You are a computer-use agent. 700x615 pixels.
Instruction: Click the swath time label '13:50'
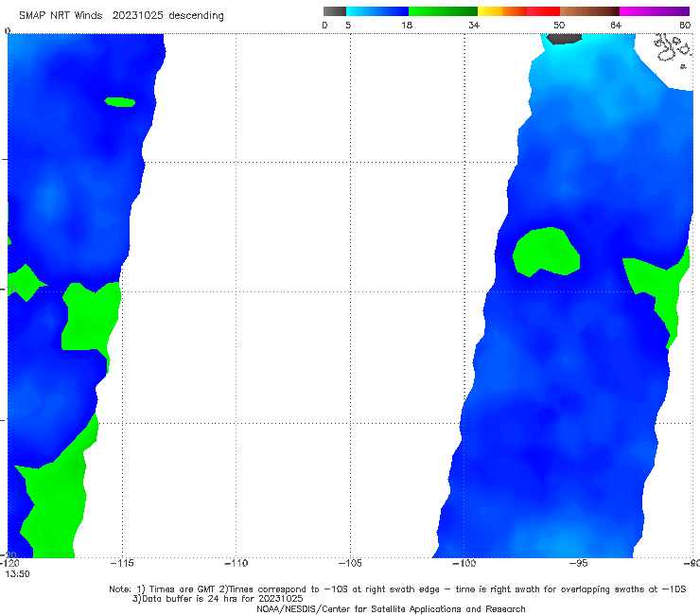pos(17,574)
